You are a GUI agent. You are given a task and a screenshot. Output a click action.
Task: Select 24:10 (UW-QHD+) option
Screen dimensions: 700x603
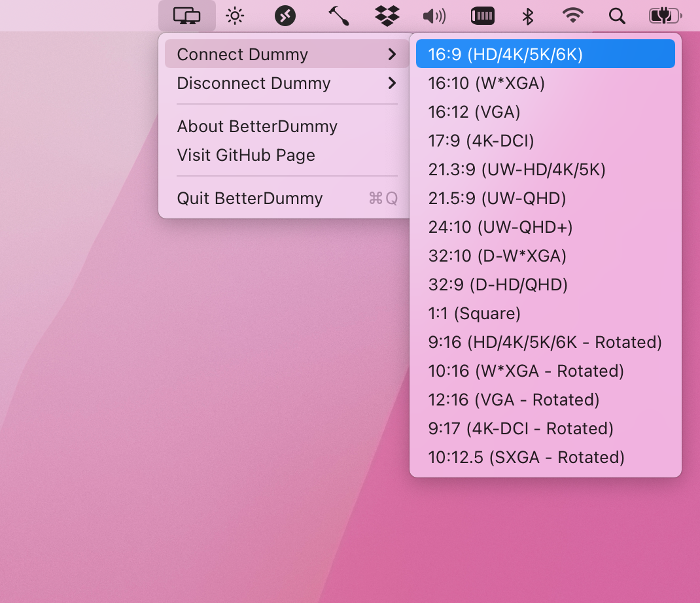(545, 227)
